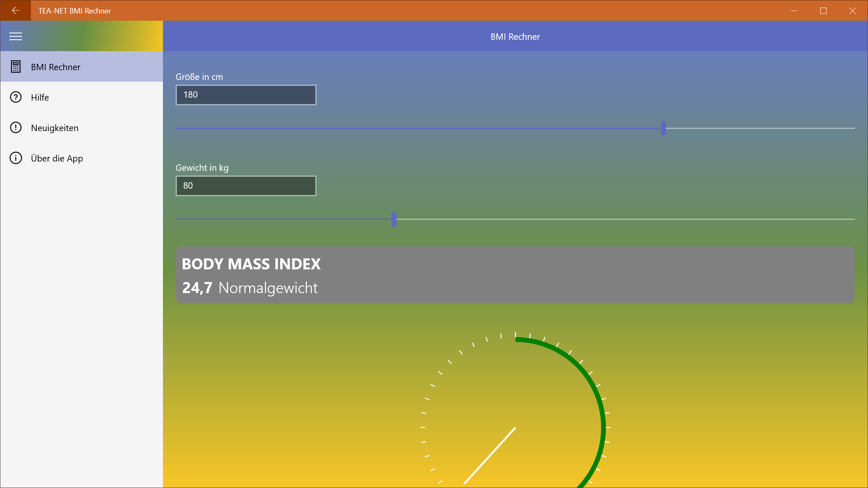
Task: Click the height slider track right of thumb
Action: tap(762, 128)
